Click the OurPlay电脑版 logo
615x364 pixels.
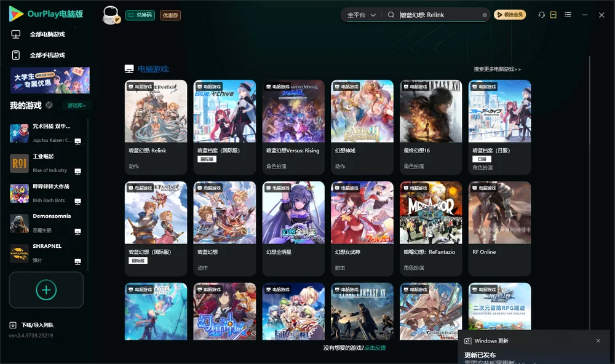[x=46, y=14]
